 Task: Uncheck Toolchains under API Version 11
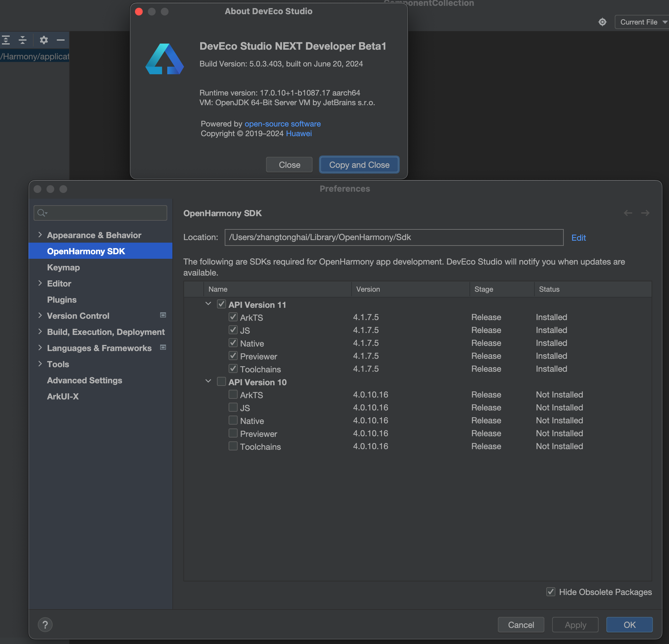(x=233, y=368)
